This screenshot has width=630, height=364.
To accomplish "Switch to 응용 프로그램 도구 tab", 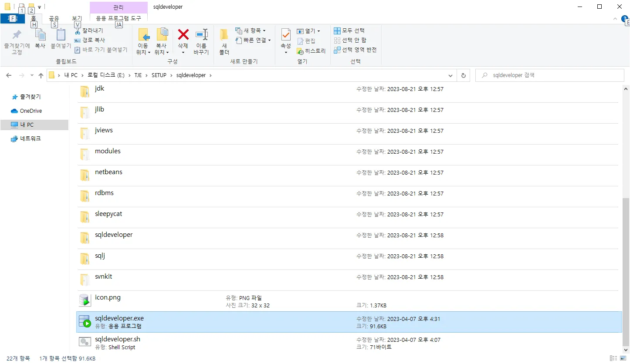I will [119, 19].
